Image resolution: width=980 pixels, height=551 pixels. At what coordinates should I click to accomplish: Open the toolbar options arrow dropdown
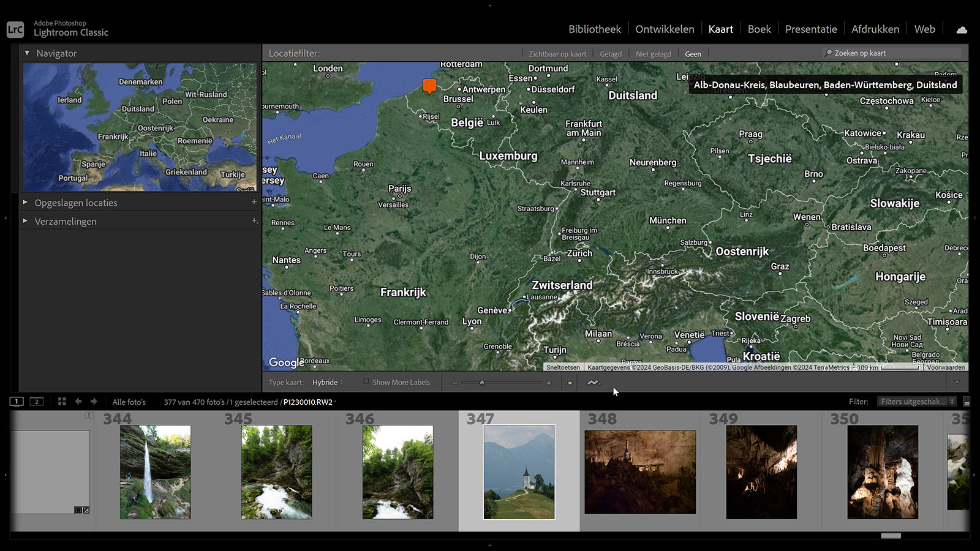(x=957, y=383)
